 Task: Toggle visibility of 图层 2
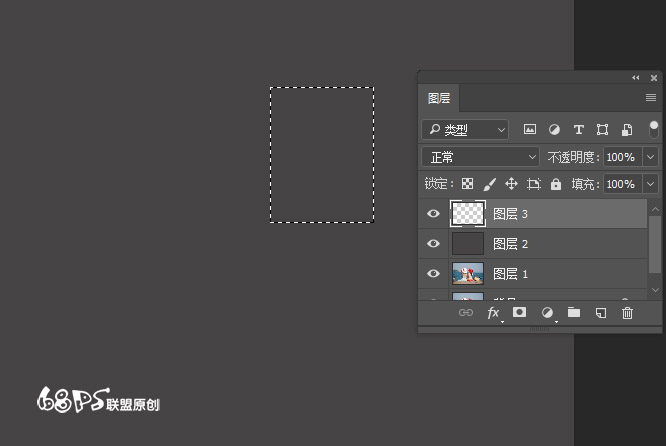434,243
